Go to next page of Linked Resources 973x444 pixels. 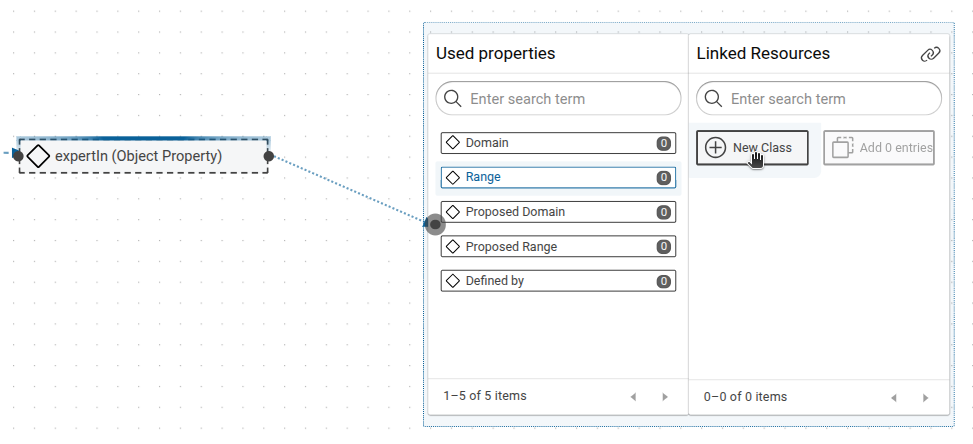pyautogui.click(x=926, y=397)
